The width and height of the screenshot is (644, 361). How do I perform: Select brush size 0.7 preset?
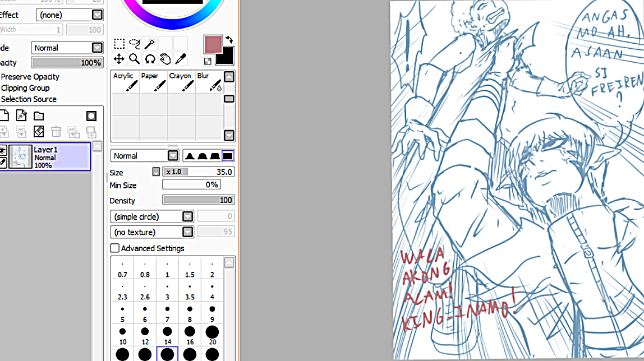coord(122,270)
